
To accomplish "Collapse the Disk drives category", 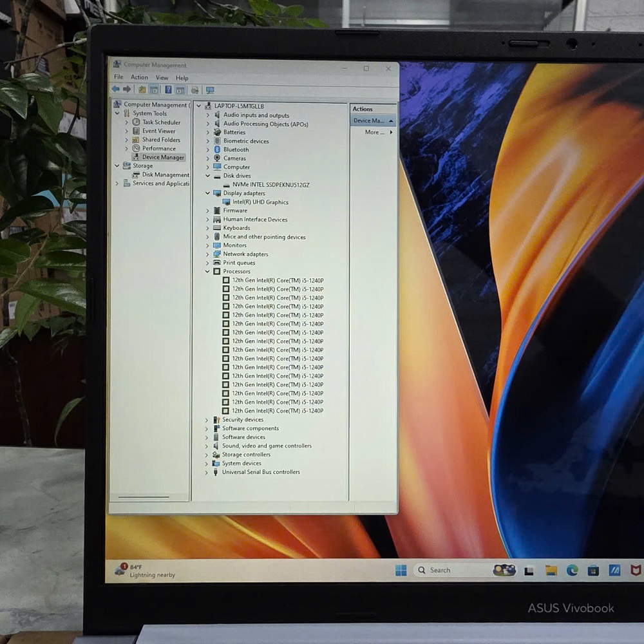I will (x=208, y=176).
